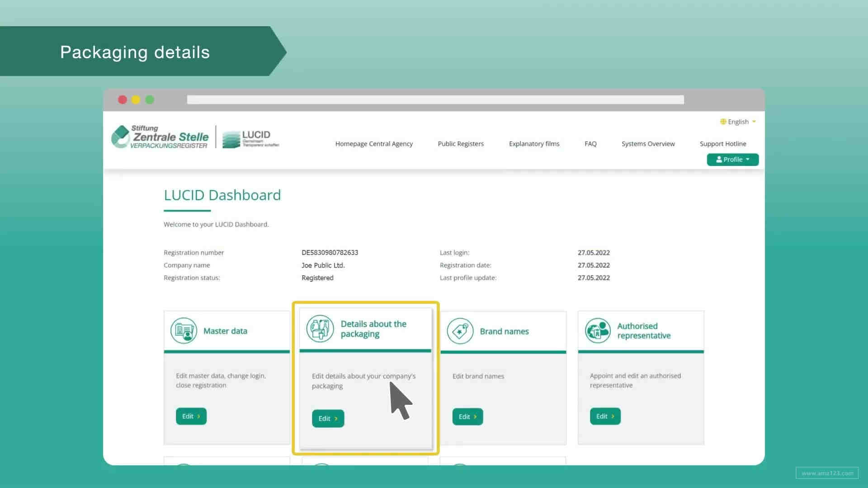Open Public Registers menu item
The width and height of the screenshot is (868, 488).
[x=461, y=144]
